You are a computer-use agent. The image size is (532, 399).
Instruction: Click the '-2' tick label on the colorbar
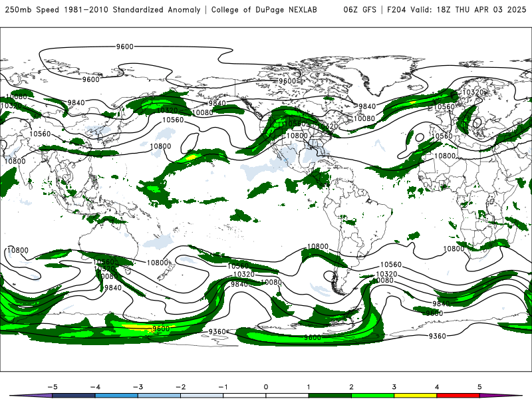click(x=180, y=387)
